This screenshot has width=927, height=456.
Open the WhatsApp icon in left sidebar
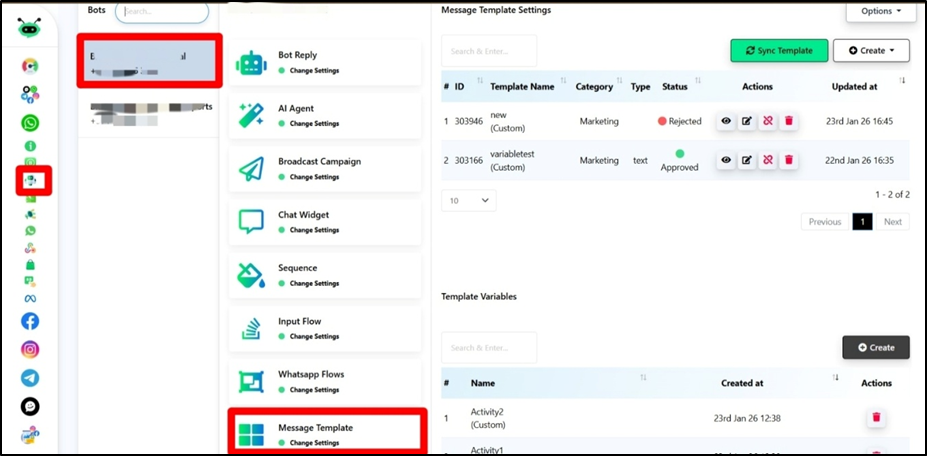tap(31, 123)
